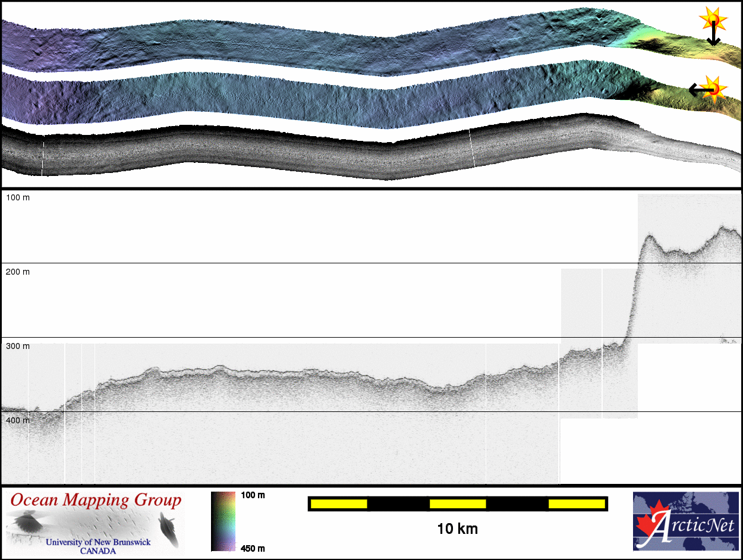743x560 pixels.
Task: Click the 200 m depth axis label
Action: click(x=18, y=272)
